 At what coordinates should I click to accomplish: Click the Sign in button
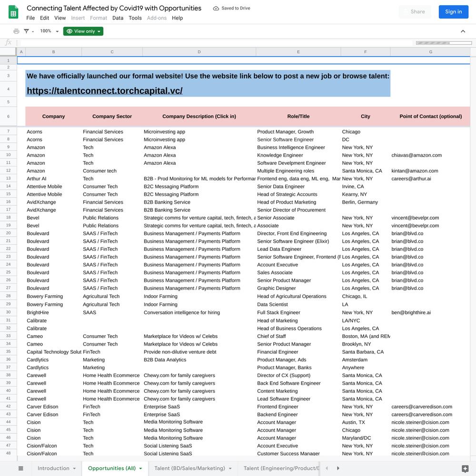[x=453, y=12]
